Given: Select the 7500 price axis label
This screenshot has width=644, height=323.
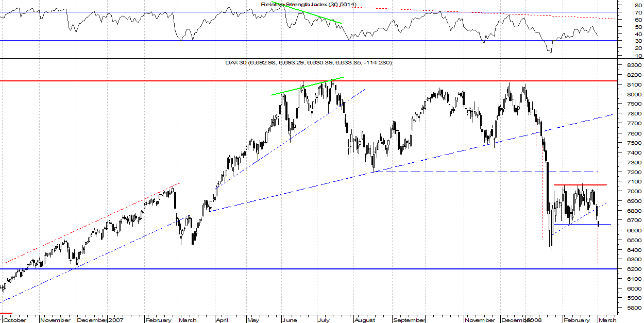Looking at the screenshot, I should (635, 143).
